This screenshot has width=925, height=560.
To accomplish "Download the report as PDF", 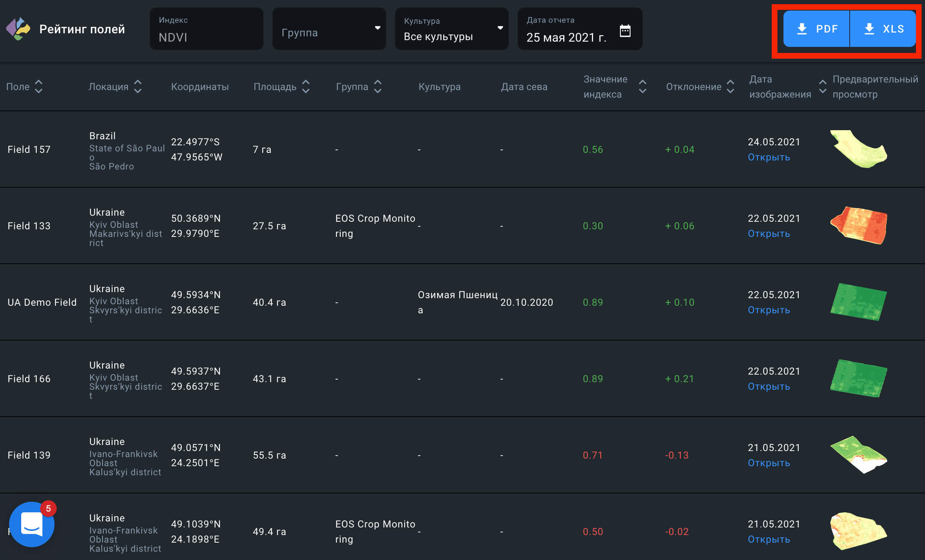I will coord(816,29).
